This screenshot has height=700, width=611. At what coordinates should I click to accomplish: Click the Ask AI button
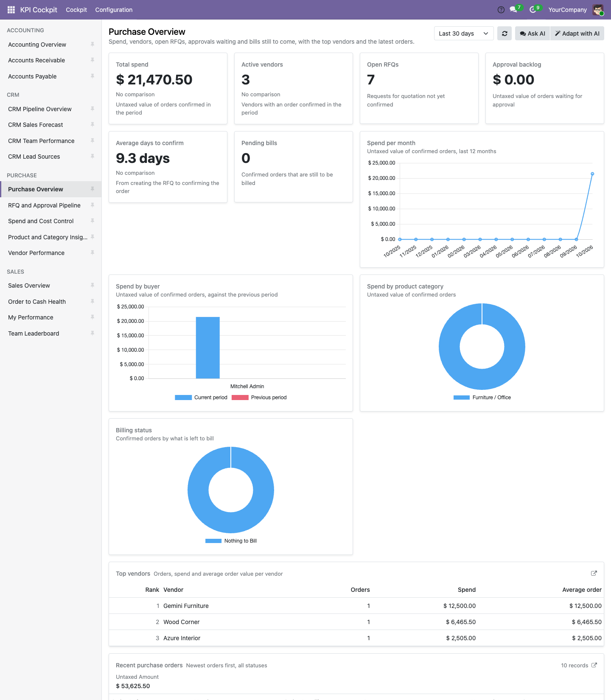(533, 34)
